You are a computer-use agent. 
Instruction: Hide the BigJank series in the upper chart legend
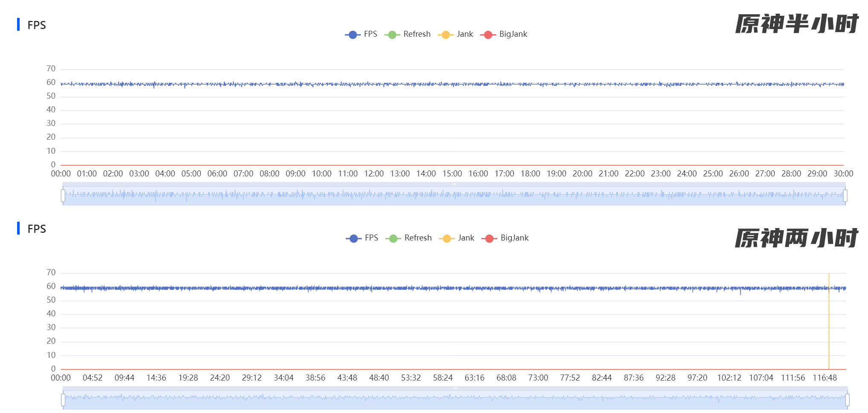click(504, 34)
